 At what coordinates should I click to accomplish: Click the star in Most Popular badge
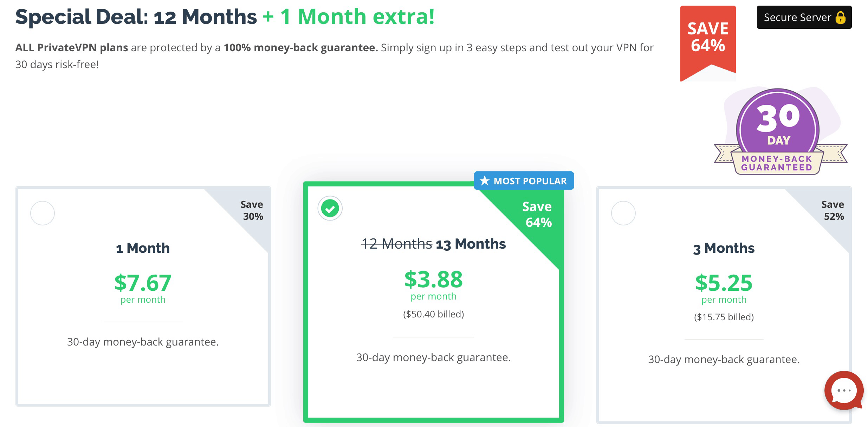pos(485,181)
